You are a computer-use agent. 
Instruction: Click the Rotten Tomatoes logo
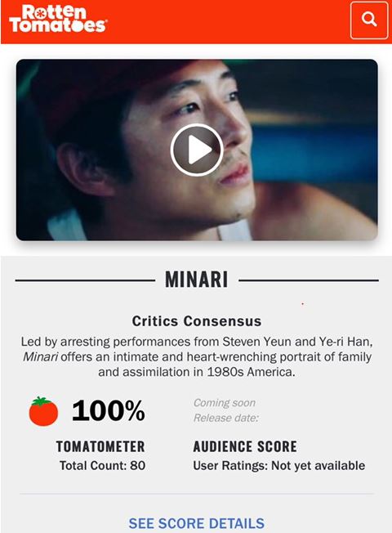(58, 20)
